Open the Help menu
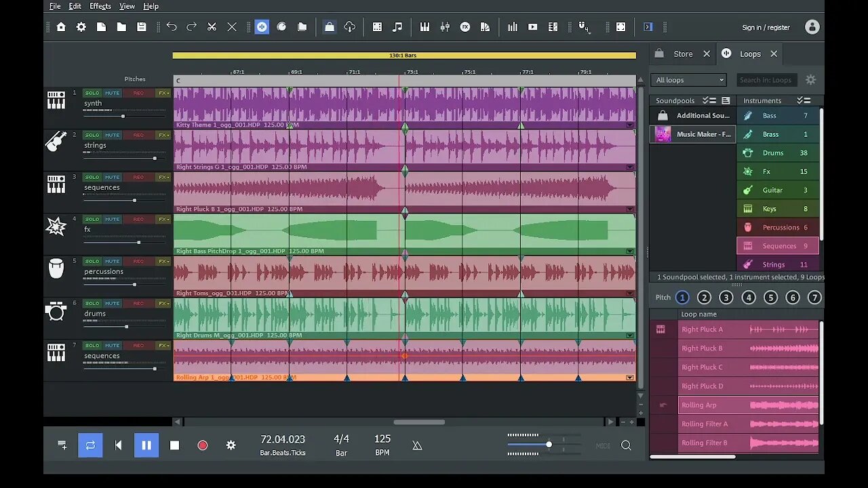Image resolution: width=868 pixels, height=488 pixels. pyautogui.click(x=151, y=6)
